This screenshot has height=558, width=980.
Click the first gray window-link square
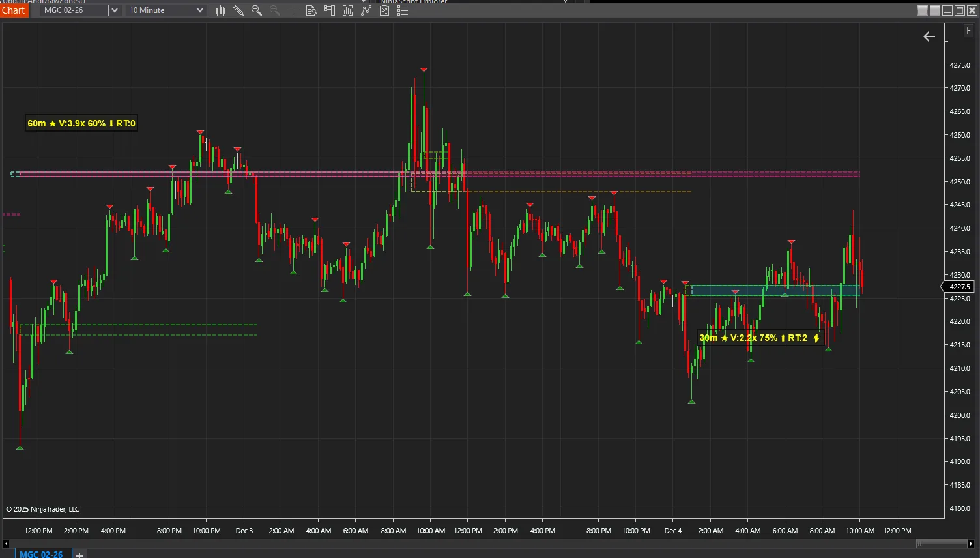[x=923, y=10]
